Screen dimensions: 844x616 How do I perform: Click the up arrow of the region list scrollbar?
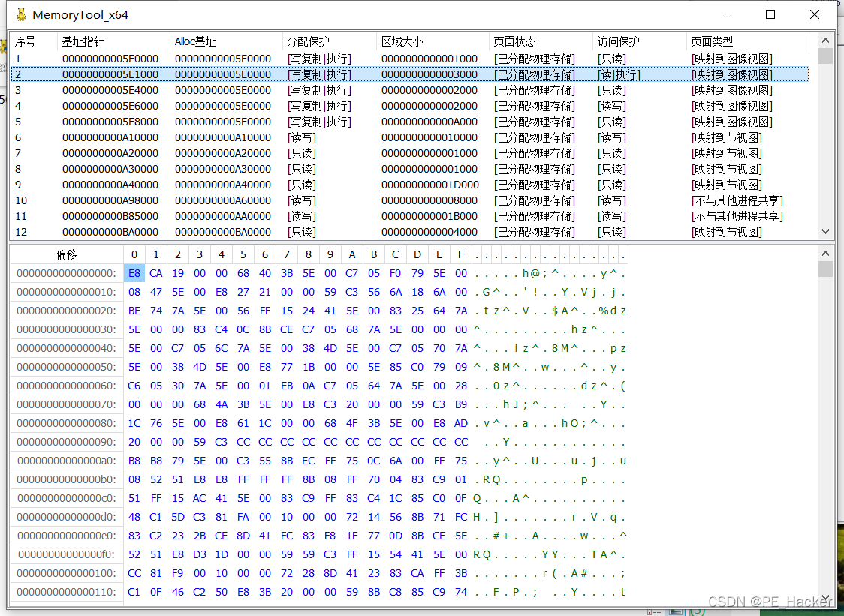pyautogui.click(x=825, y=41)
